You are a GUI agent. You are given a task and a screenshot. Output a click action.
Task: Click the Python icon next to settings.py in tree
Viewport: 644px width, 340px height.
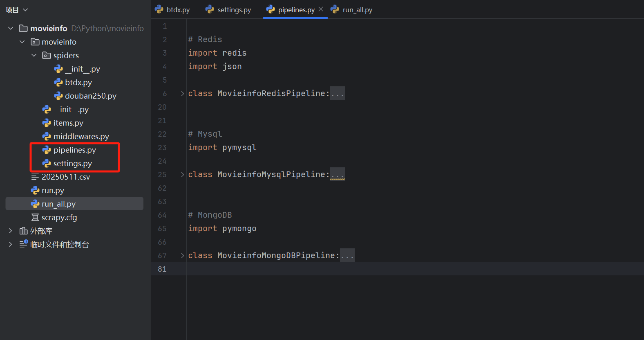point(47,163)
